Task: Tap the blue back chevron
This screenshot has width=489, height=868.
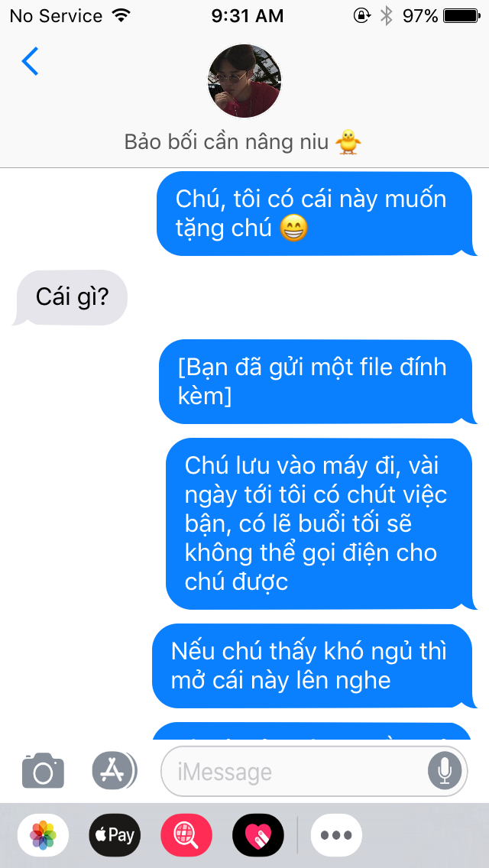Action: [30, 61]
